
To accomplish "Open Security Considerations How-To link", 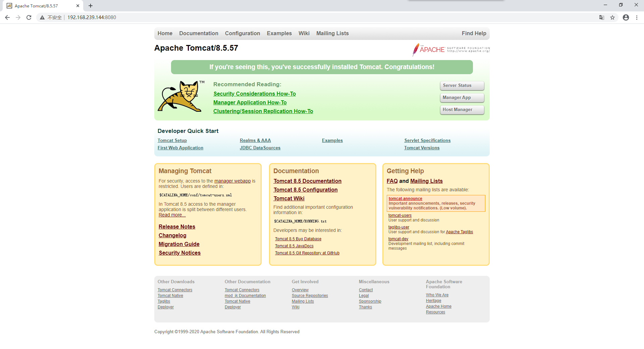I will click(x=255, y=94).
